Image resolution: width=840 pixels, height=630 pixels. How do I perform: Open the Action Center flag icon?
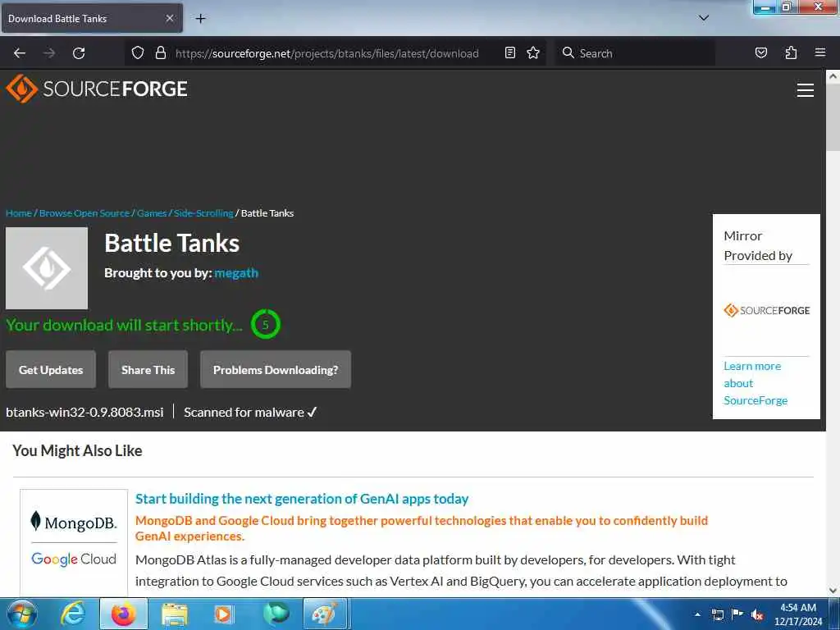(737, 614)
